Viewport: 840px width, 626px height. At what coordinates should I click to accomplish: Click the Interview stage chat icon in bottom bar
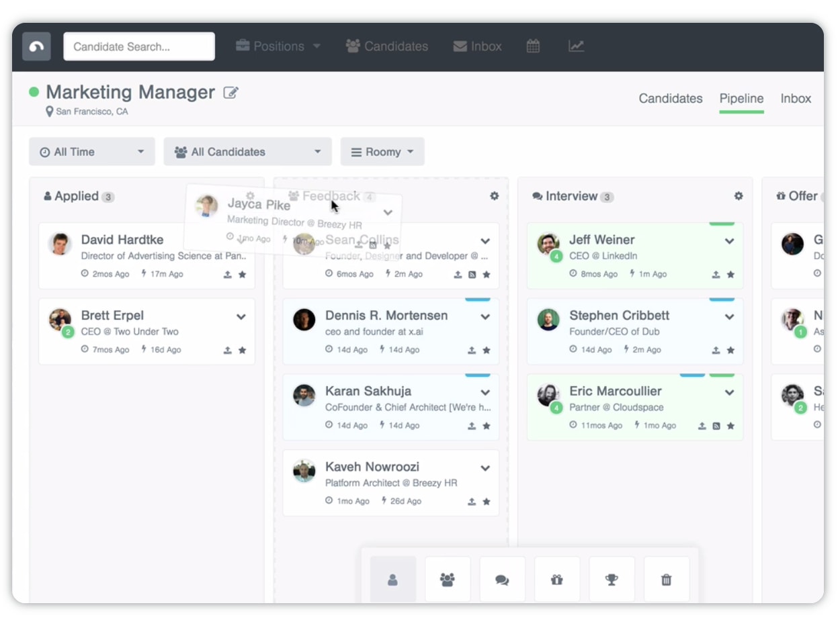(x=502, y=579)
